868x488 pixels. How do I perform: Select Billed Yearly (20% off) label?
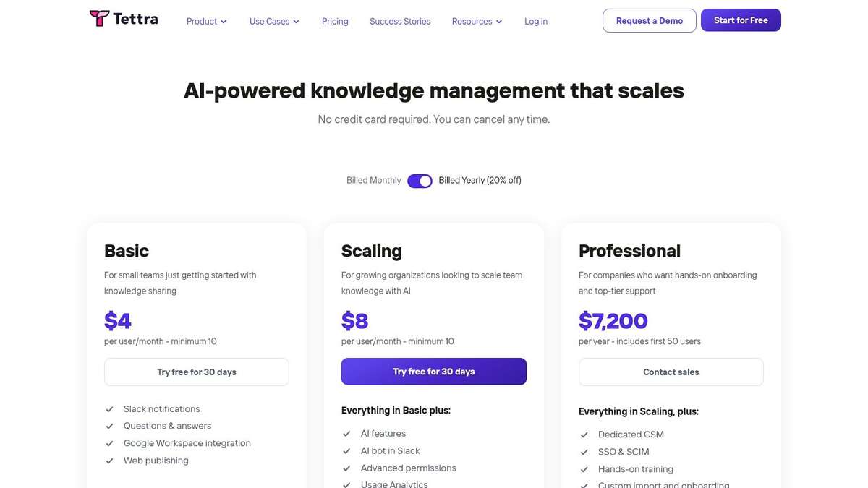[x=480, y=181]
